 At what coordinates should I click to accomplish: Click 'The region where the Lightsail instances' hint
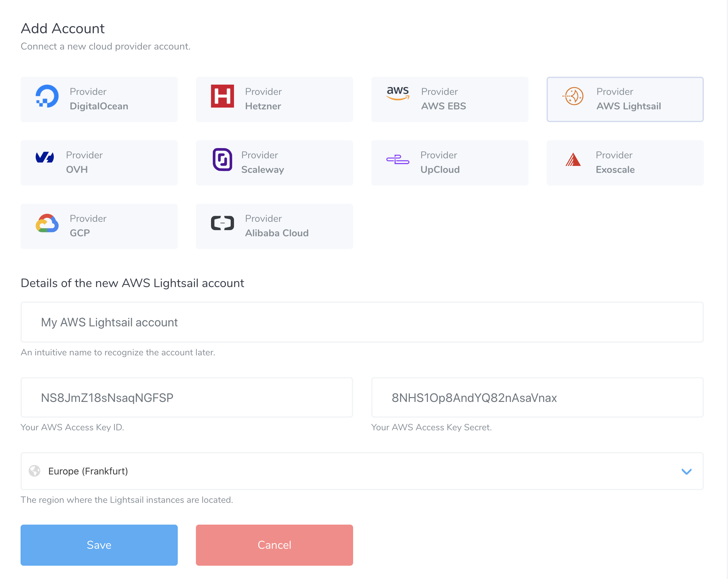coord(127,500)
